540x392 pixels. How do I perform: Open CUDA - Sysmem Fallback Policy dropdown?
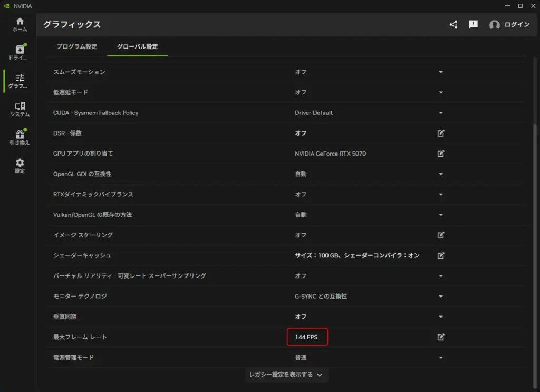coord(441,112)
